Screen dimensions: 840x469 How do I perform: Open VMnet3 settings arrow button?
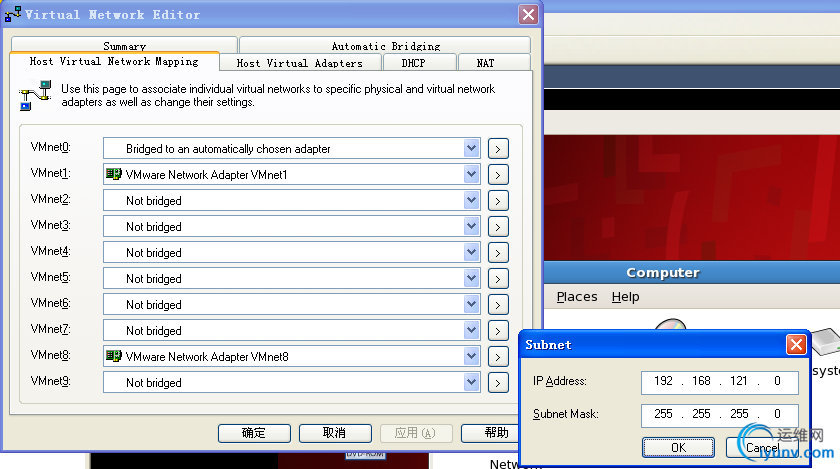click(x=498, y=227)
